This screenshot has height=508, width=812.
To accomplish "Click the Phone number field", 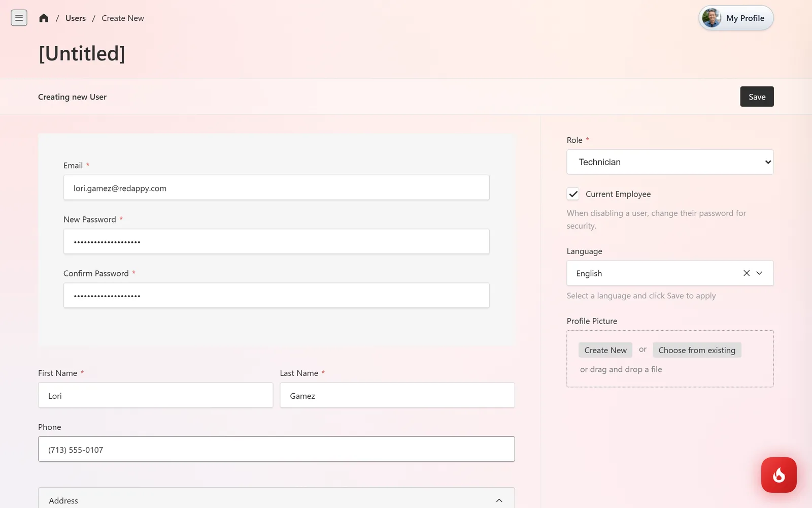I will pos(277,449).
